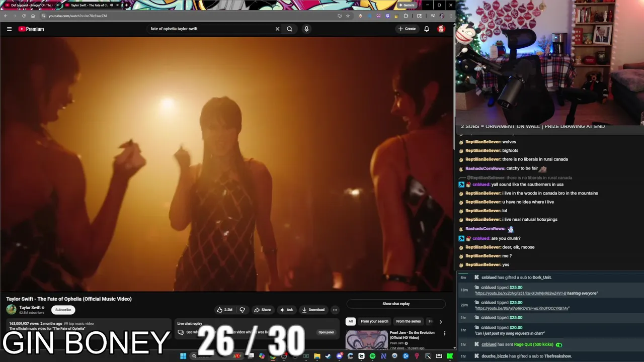
Task: Open File Explorer from the taskbar
Action: click(x=317, y=356)
